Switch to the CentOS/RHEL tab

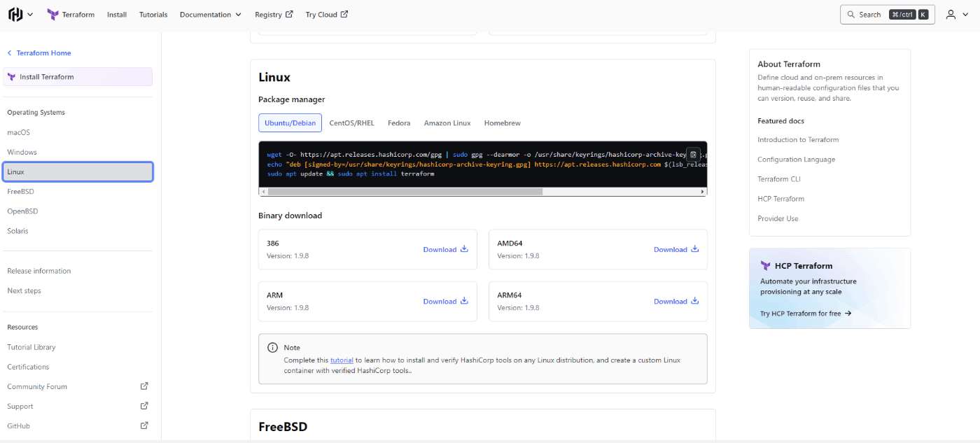tap(352, 123)
